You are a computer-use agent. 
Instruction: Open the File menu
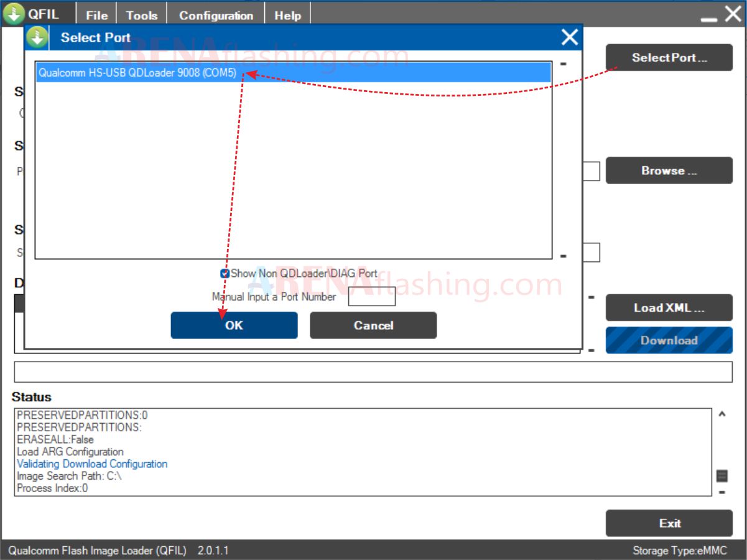point(96,16)
